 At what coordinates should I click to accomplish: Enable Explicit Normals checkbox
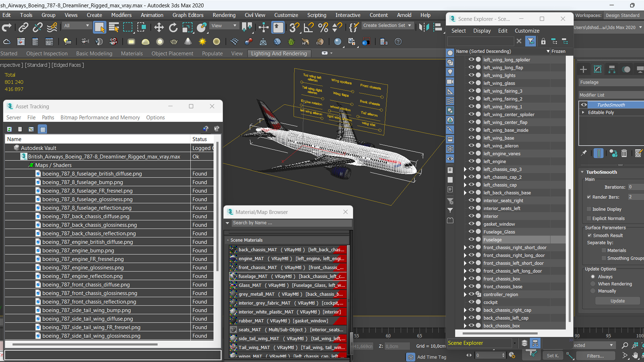pyautogui.click(x=589, y=219)
